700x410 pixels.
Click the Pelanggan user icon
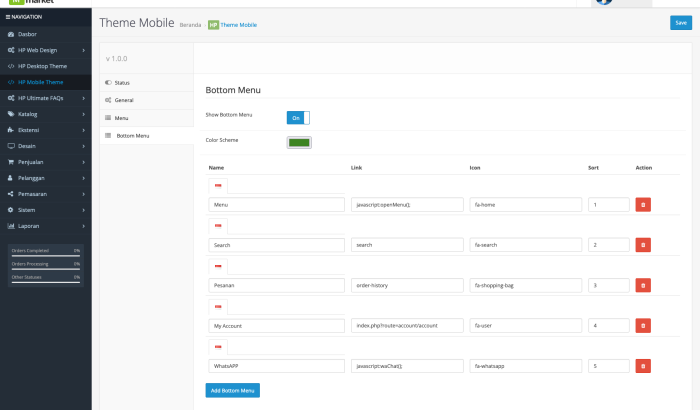11,178
